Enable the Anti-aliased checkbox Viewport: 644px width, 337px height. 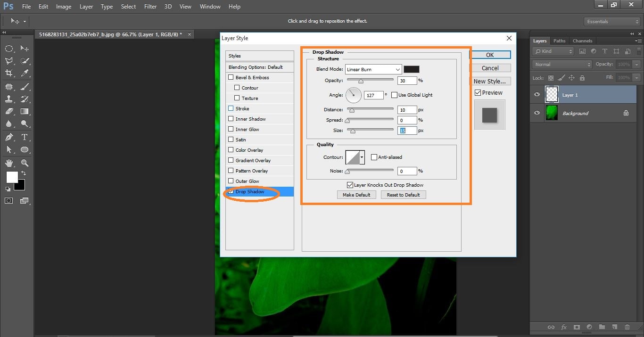pos(374,157)
